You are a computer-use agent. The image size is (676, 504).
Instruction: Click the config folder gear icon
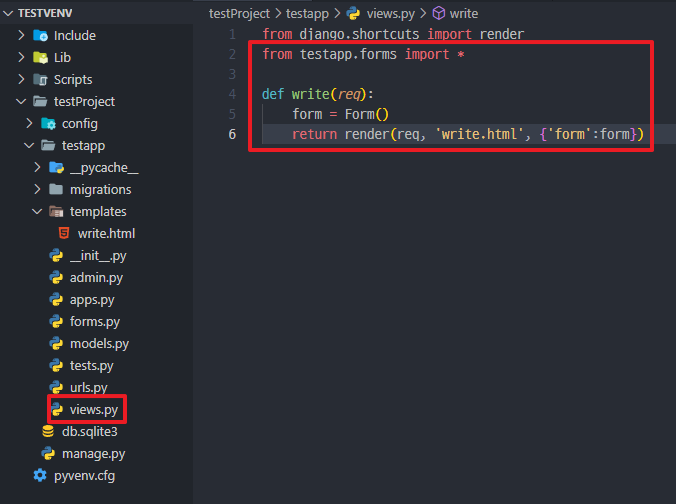49,124
